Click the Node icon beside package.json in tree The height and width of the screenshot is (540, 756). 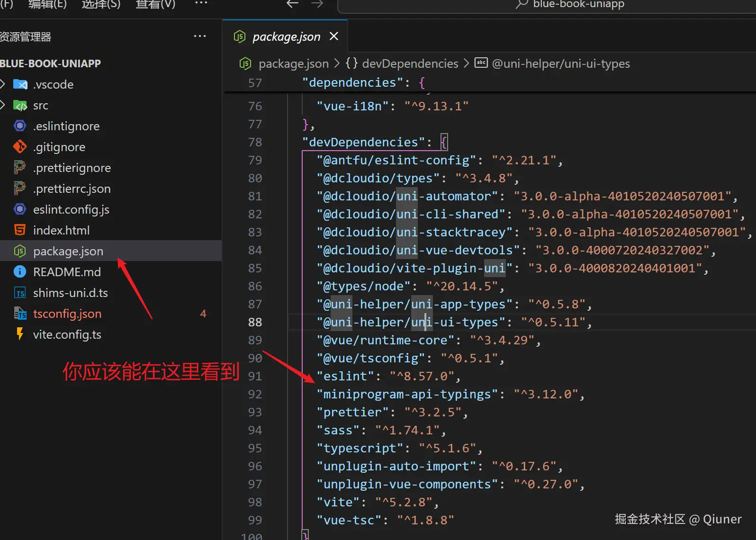[20, 251]
